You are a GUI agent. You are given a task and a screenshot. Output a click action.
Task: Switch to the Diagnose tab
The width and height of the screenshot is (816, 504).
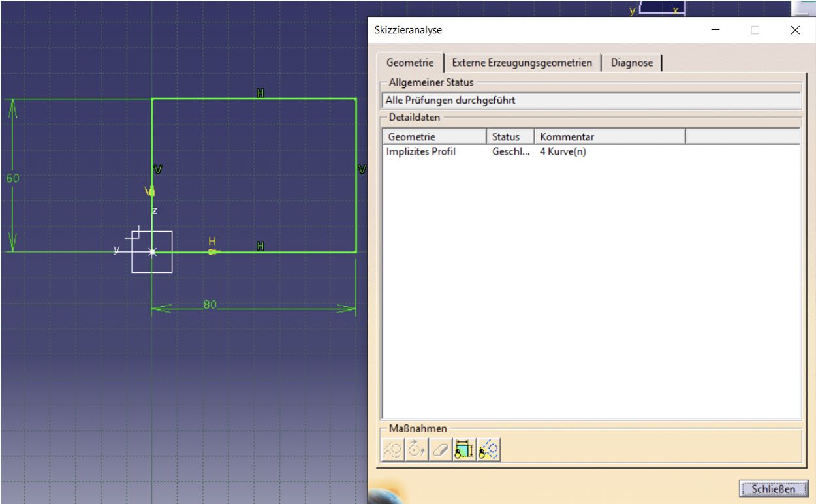tap(631, 63)
